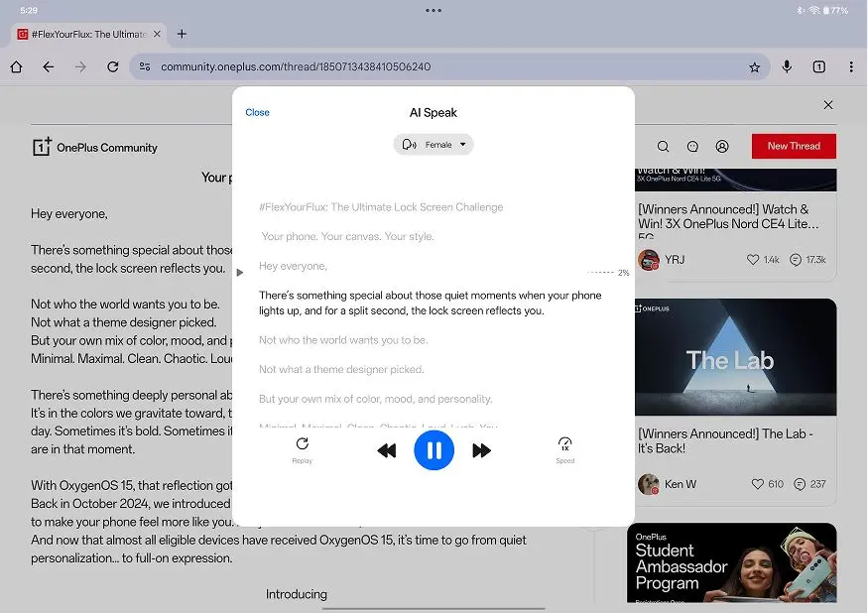Open a new browser tab
Image resolution: width=868 pixels, height=613 pixels.
click(x=182, y=34)
